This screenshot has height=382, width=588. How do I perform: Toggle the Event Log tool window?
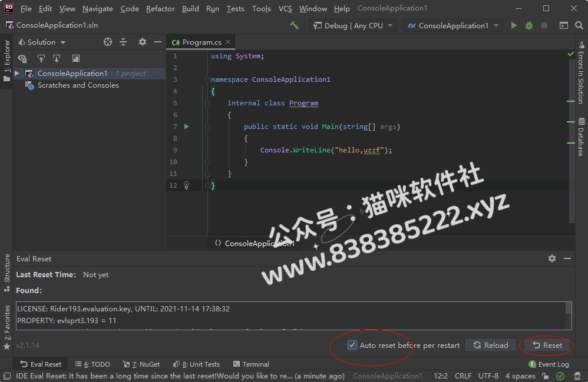click(549, 364)
